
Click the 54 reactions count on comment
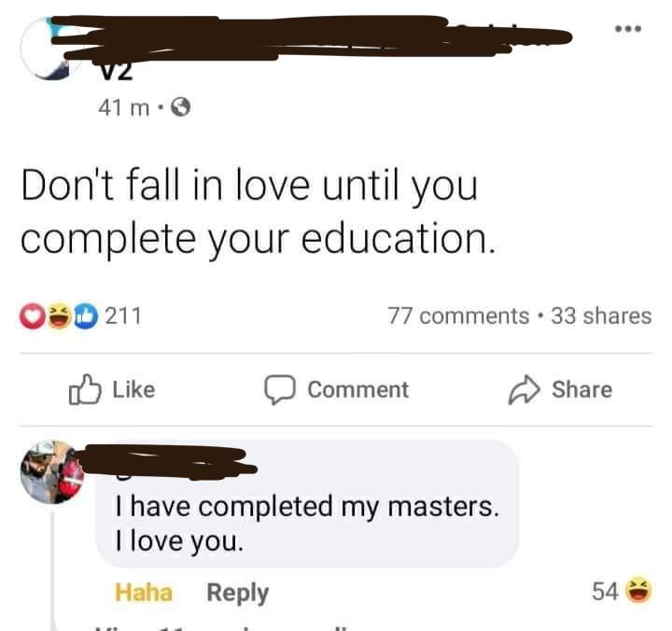click(605, 591)
